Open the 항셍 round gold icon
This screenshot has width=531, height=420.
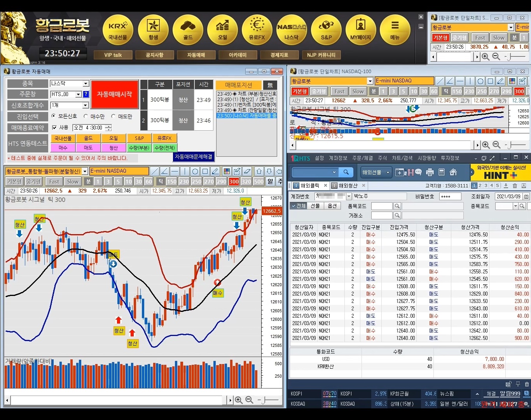153,30
